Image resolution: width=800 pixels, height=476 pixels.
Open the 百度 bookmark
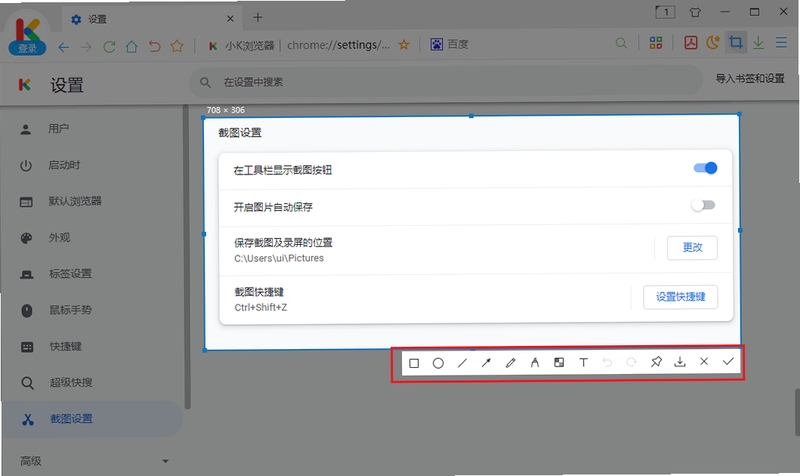pyautogui.click(x=449, y=44)
